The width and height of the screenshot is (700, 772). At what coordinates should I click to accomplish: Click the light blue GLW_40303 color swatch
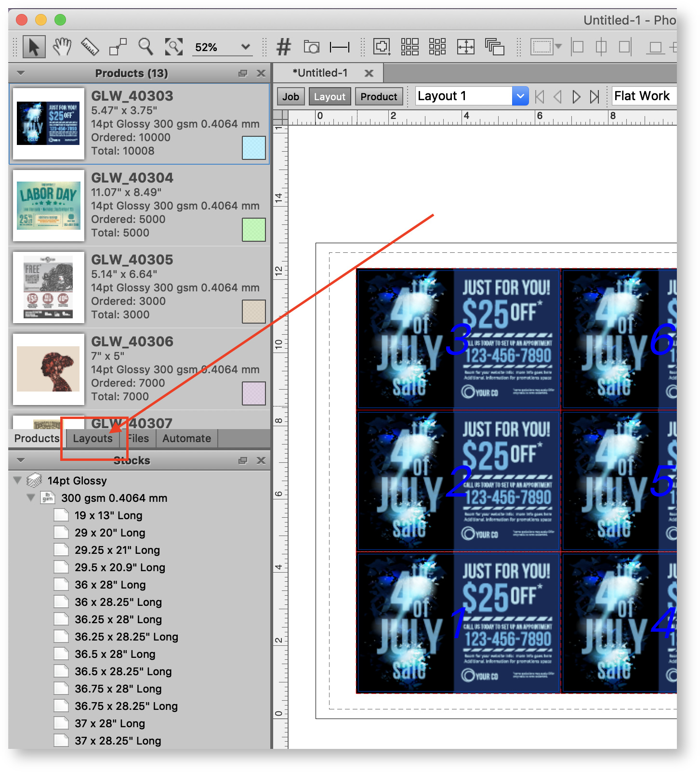254,148
